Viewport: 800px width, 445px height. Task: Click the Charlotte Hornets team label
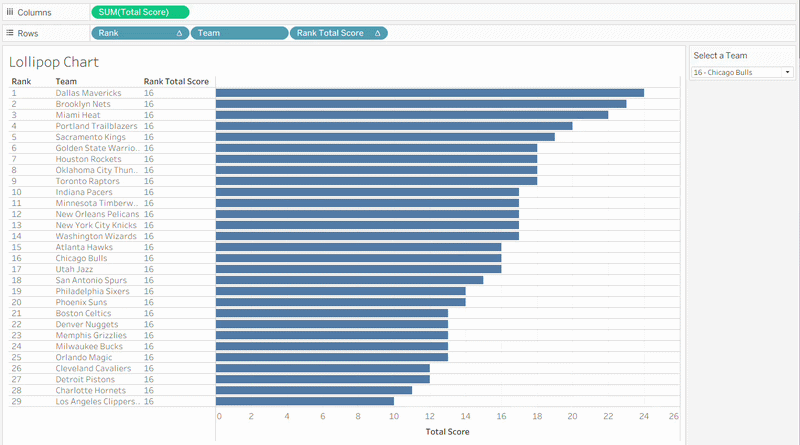point(90,391)
